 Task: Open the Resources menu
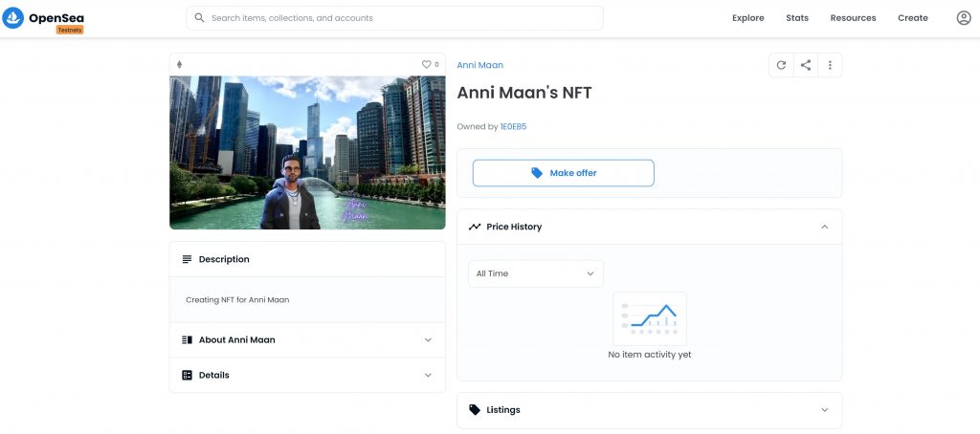point(853,18)
